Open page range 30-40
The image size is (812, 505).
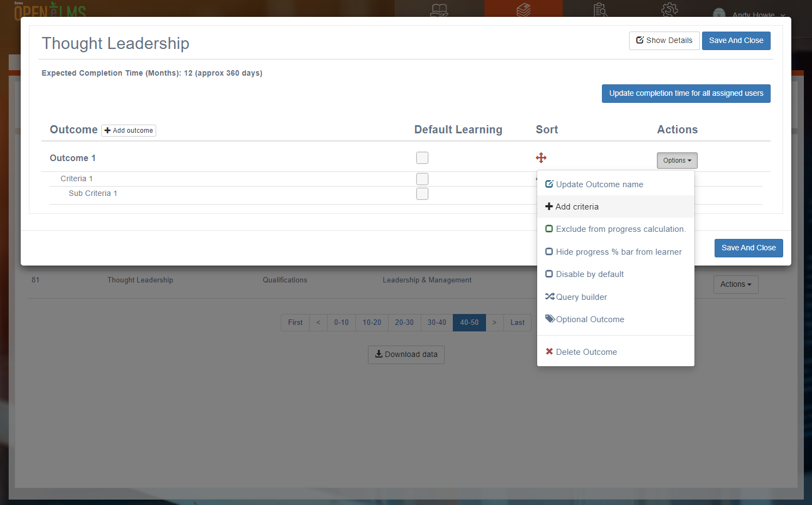click(436, 323)
